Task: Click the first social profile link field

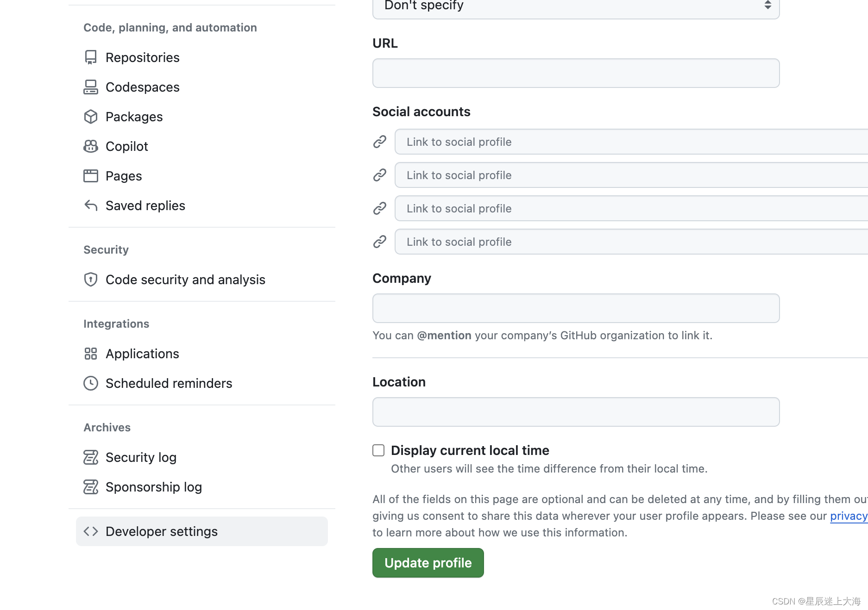Action: tap(631, 142)
